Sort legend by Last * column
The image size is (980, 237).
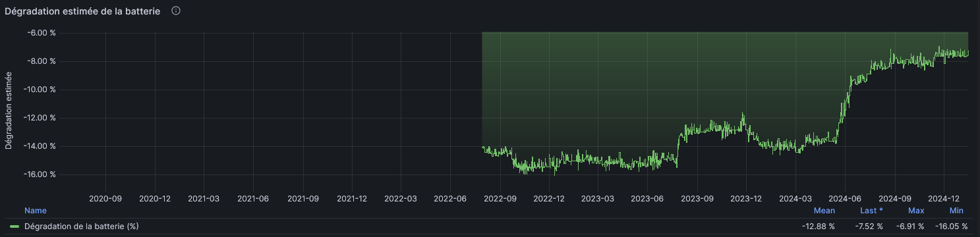[x=872, y=211]
